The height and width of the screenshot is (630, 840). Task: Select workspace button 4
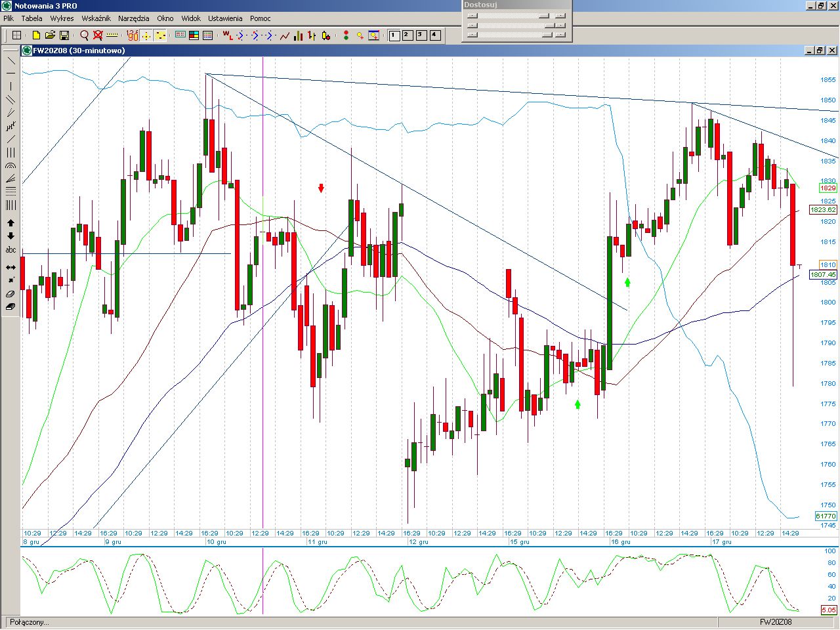click(x=435, y=35)
